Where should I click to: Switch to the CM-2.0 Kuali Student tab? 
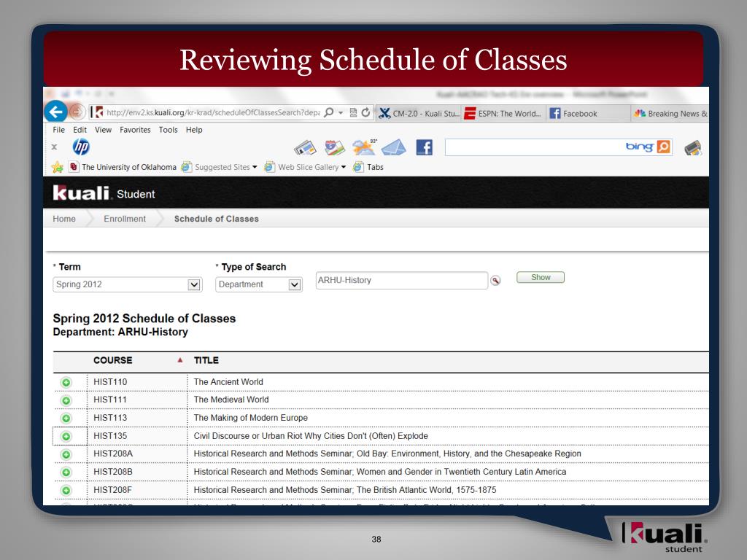419,113
